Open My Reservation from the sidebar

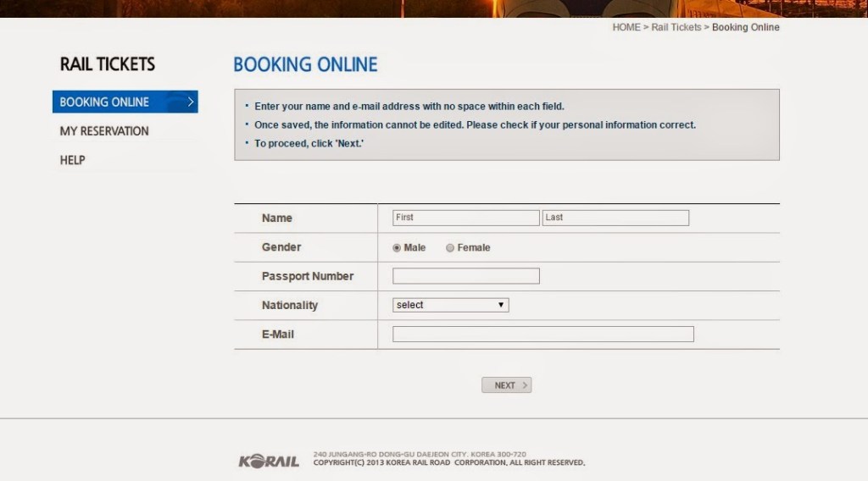coord(104,131)
